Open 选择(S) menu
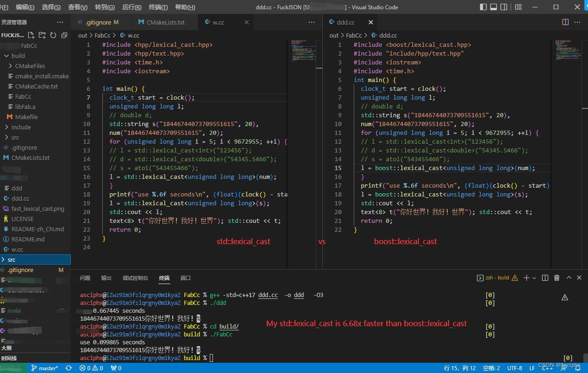588x373 pixels. click(x=51, y=7)
